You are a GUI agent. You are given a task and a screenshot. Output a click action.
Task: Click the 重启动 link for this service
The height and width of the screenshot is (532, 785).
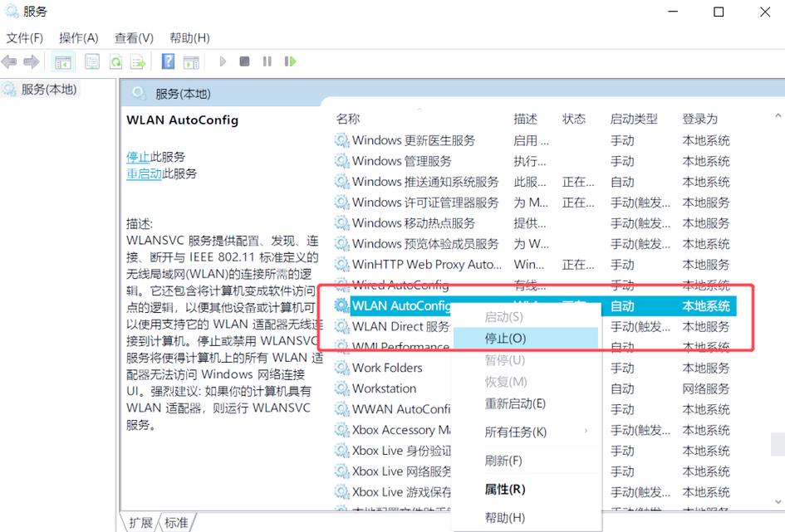144,174
